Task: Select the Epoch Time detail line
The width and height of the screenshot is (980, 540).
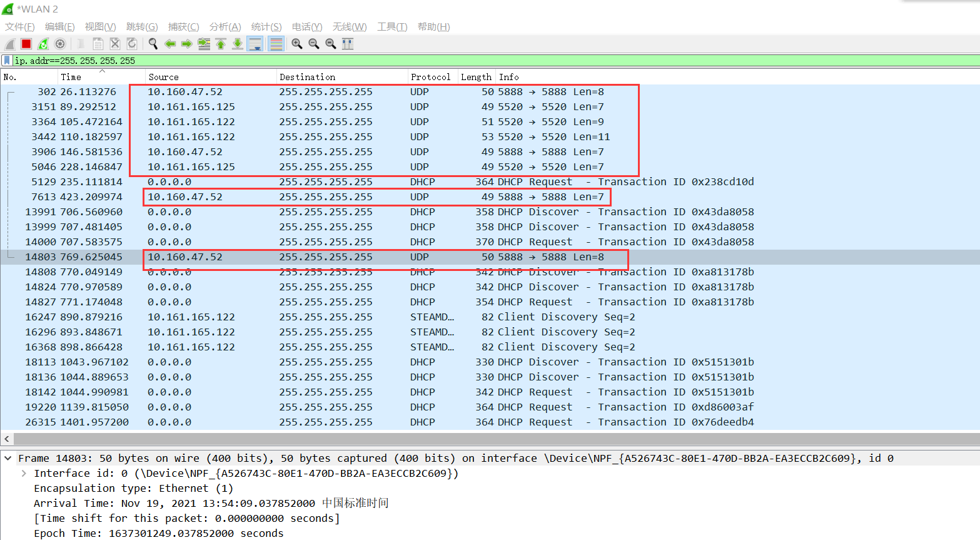Action: click(x=159, y=533)
